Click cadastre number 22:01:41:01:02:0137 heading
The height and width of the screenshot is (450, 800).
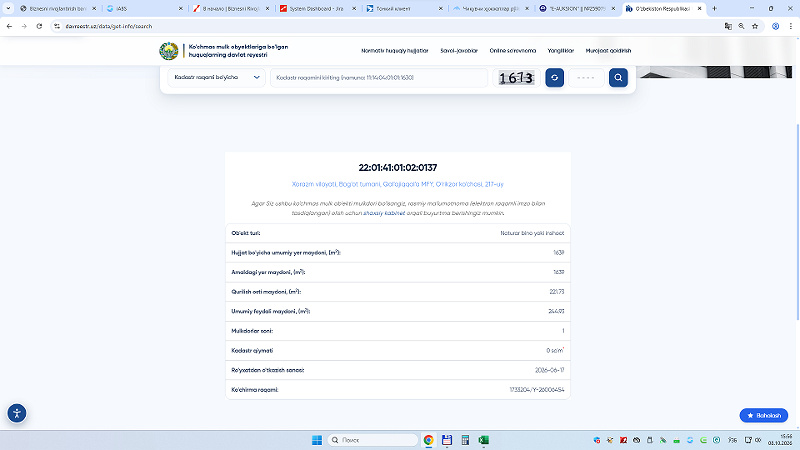pos(397,167)
